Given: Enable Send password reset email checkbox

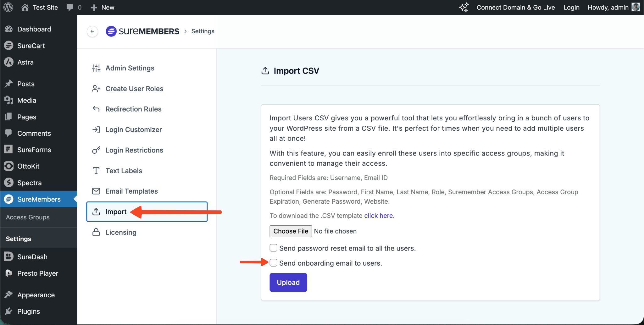Looking at the screenshot, I should (x=274, y=248).
